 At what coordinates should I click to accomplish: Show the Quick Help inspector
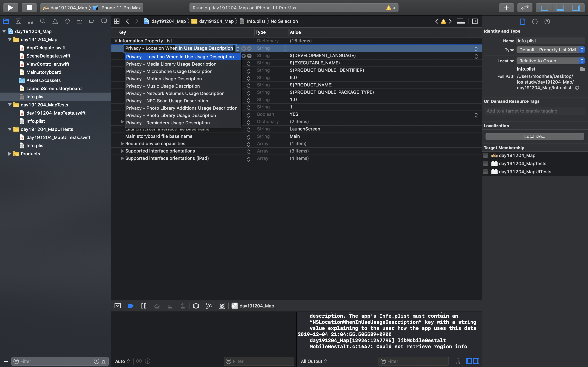pos(547,22)
